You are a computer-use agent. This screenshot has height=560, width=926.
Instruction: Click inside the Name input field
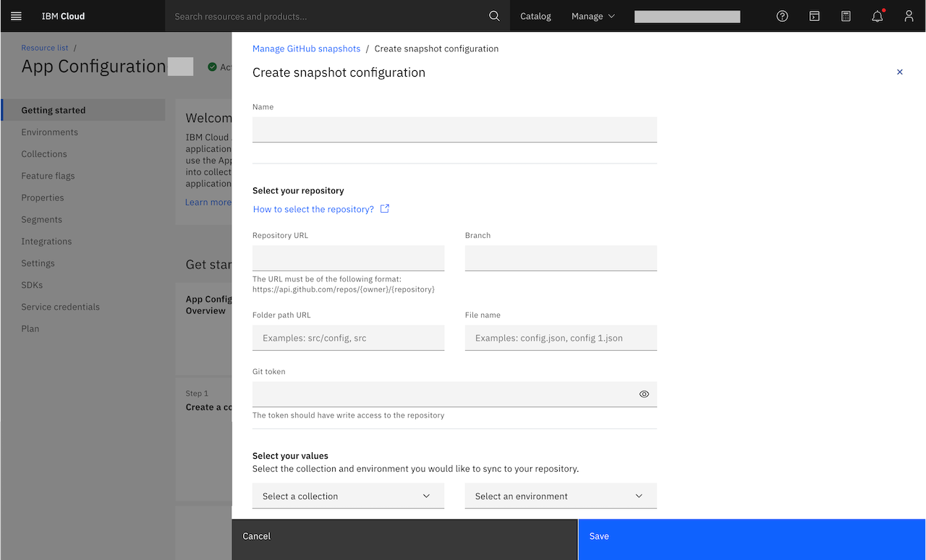pos(454,129)
